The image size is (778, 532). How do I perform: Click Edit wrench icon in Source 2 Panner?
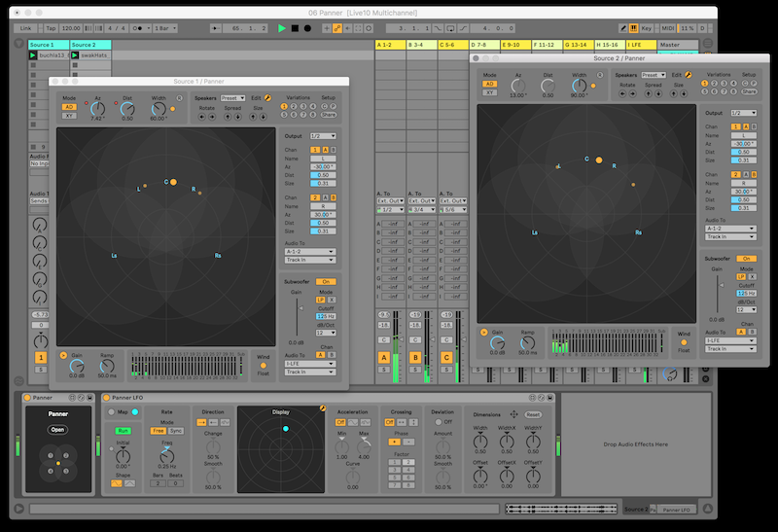click(x=689, y=75)
